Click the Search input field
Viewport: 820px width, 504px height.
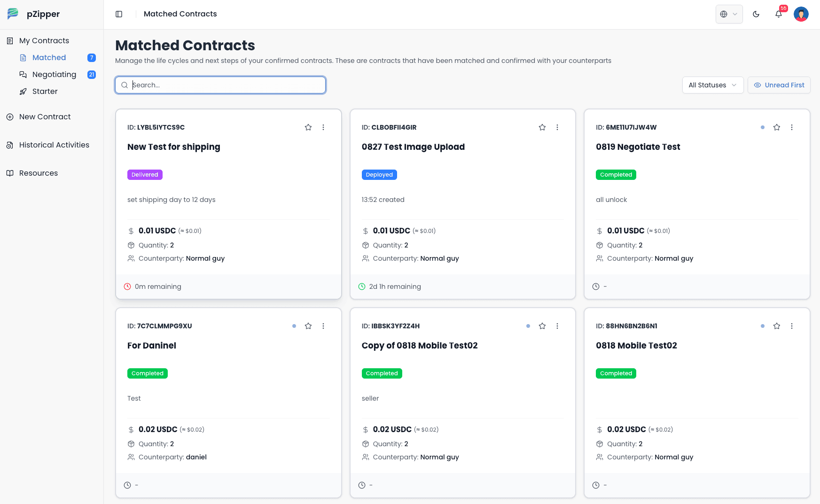(x=220, y=85)
